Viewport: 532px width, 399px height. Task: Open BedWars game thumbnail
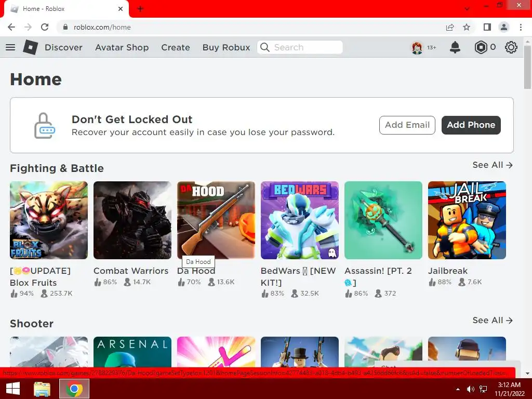click(300, 220)
